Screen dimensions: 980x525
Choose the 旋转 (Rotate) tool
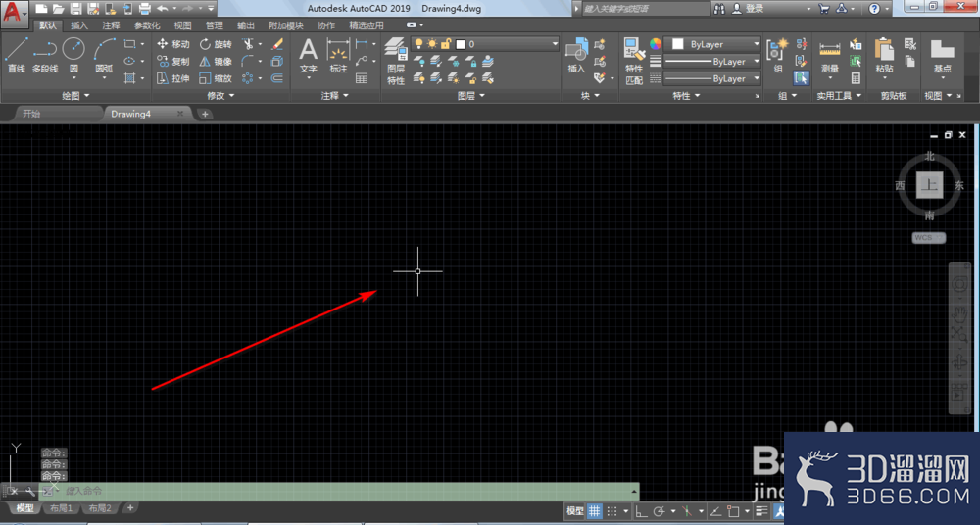tap(216, 44)
